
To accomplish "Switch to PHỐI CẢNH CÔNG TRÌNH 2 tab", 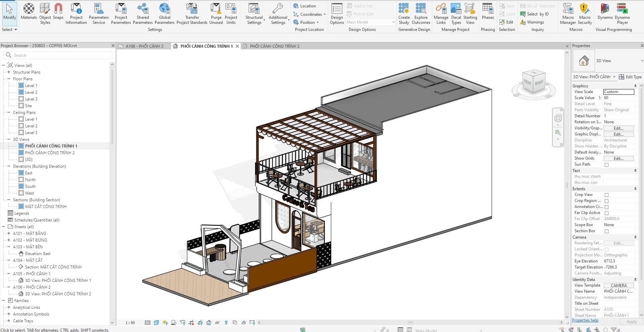I will (274, 46).
